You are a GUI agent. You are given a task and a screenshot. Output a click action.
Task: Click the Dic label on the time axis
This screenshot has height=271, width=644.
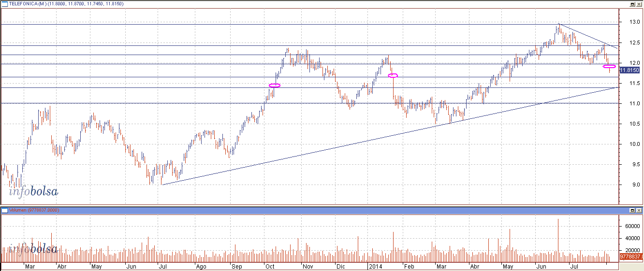point(341,266)
